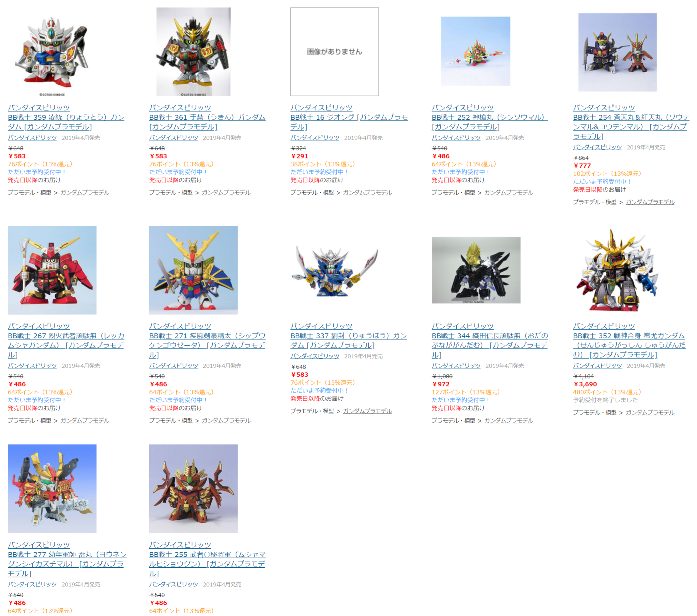Open the BB戦士 254 蒼天丸&紅天丸 title link

click(x=631, y=127)
